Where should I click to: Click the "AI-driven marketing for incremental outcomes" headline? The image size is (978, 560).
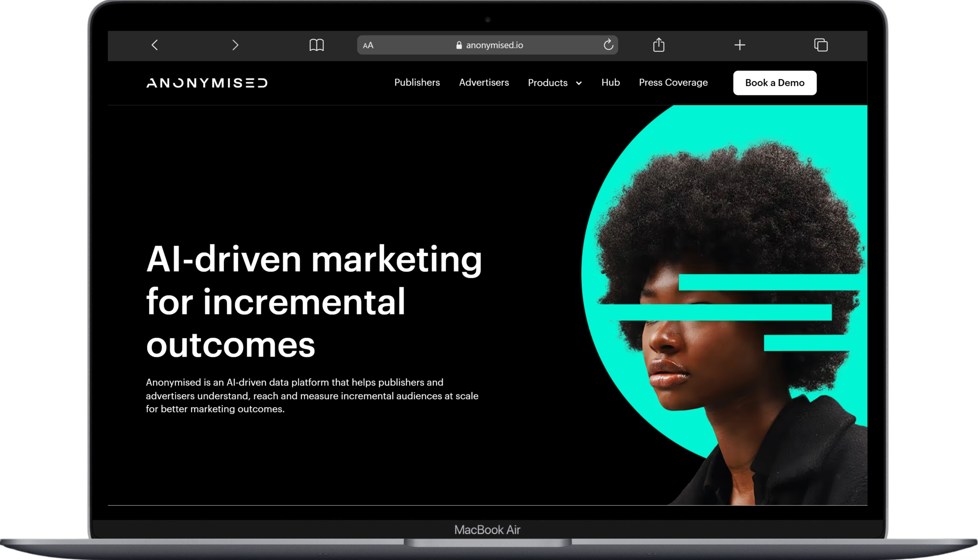tap(314, 301)
